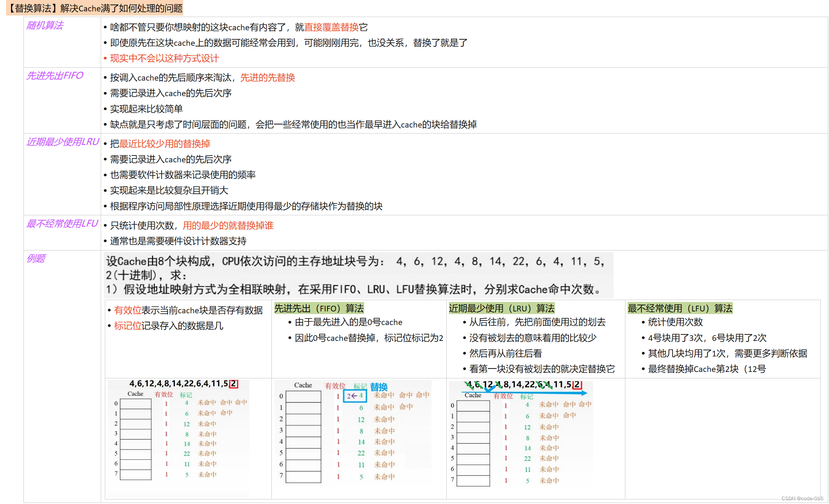Click the bullet starting '根据程序访问局部性原理'
Image resolution: width=829 pixels, height=504 pixels.
pyautogui.click(x=246, y=206)
